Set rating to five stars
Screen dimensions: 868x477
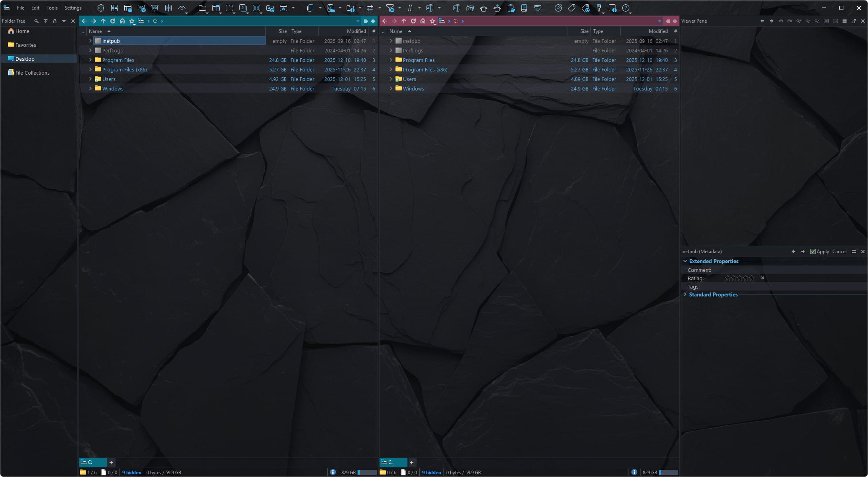752,278
